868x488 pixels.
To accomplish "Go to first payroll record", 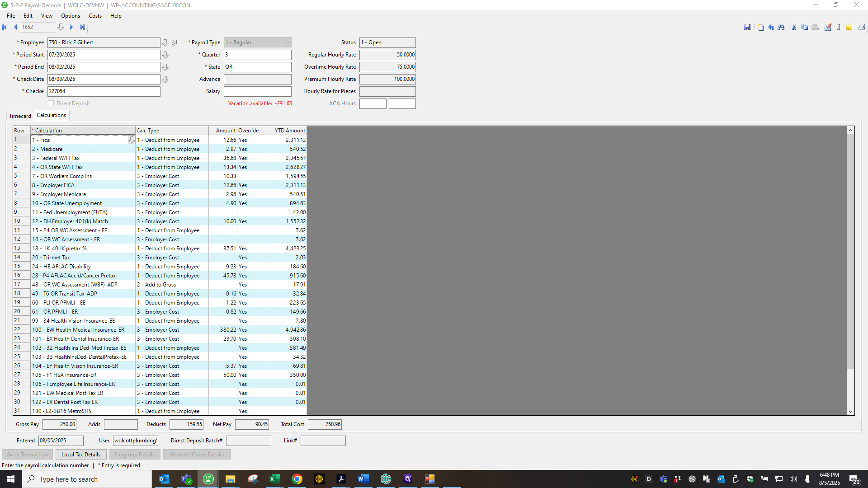I will pyautogui.click(x=5, y=27).
